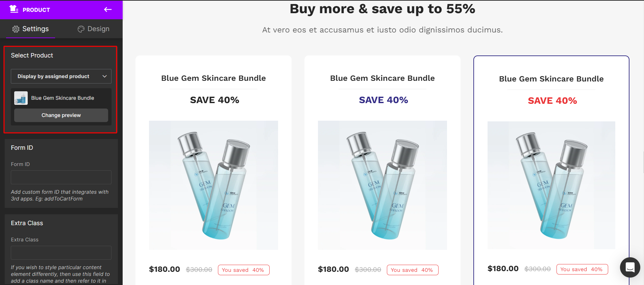Click the first product bottle image
Viewport: 644px width, 285px height.
[214, 185]
